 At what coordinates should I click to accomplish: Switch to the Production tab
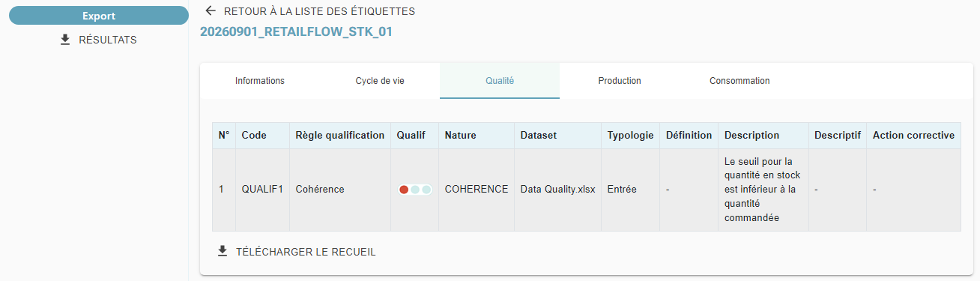(x=620, y=81)
